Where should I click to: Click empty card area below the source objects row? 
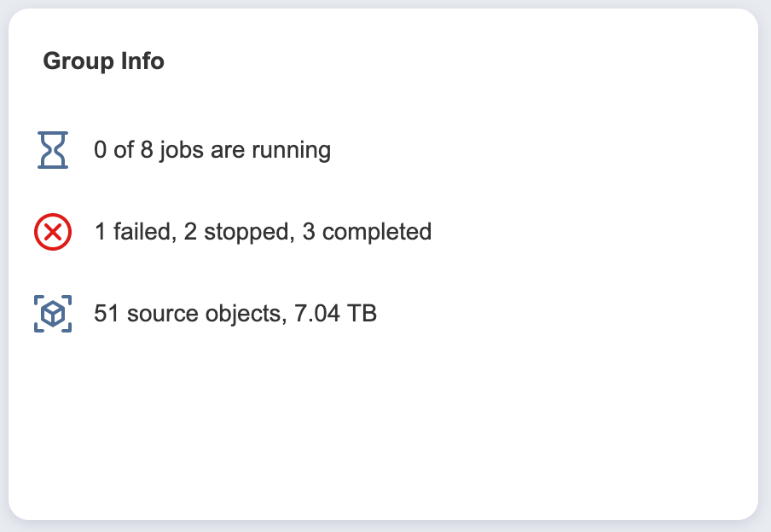tap(384, 423)
